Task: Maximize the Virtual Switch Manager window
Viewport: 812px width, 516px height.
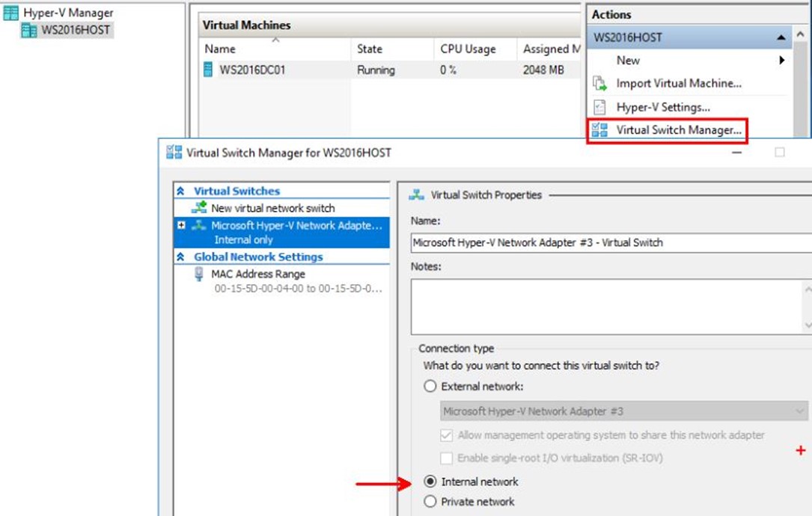Action: [779, 152]
